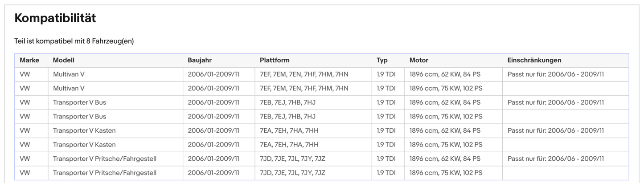Select the 102 PS motor cell for Multivan V
The width and height of the screenshot is (644, 183).
coord(446,88)
